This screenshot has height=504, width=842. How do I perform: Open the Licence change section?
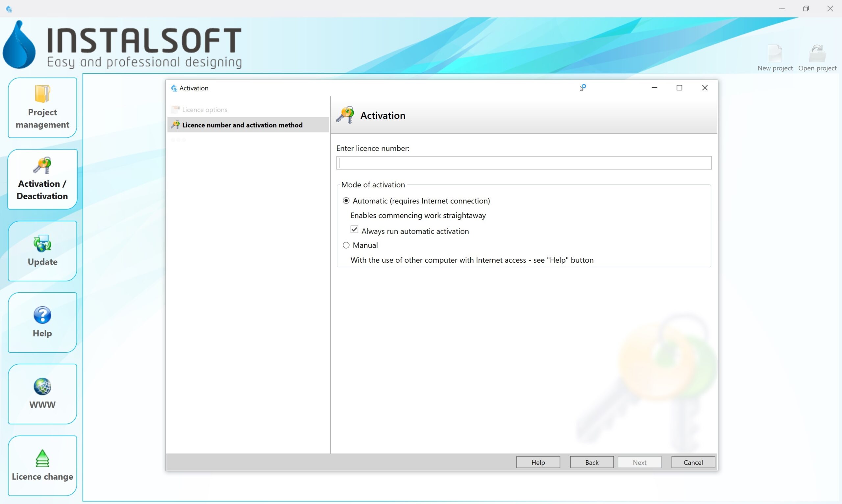42,466
